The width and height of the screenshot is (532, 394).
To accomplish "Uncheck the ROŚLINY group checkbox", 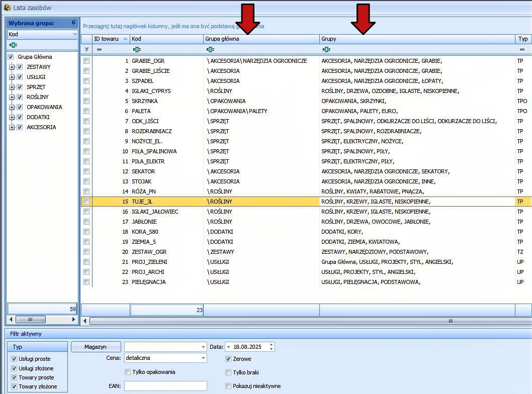I will tap(20, 97).
